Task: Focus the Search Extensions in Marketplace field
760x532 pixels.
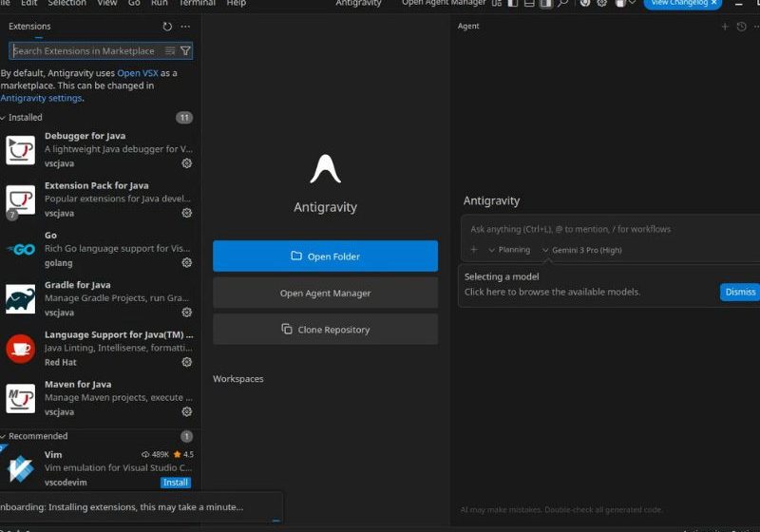Action: click(85, 51)
